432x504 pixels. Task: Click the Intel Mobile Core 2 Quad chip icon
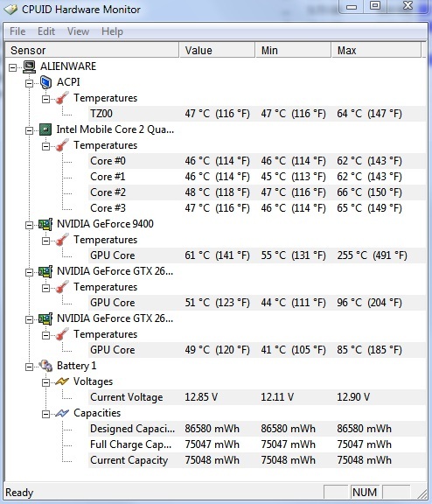(45, 129)
